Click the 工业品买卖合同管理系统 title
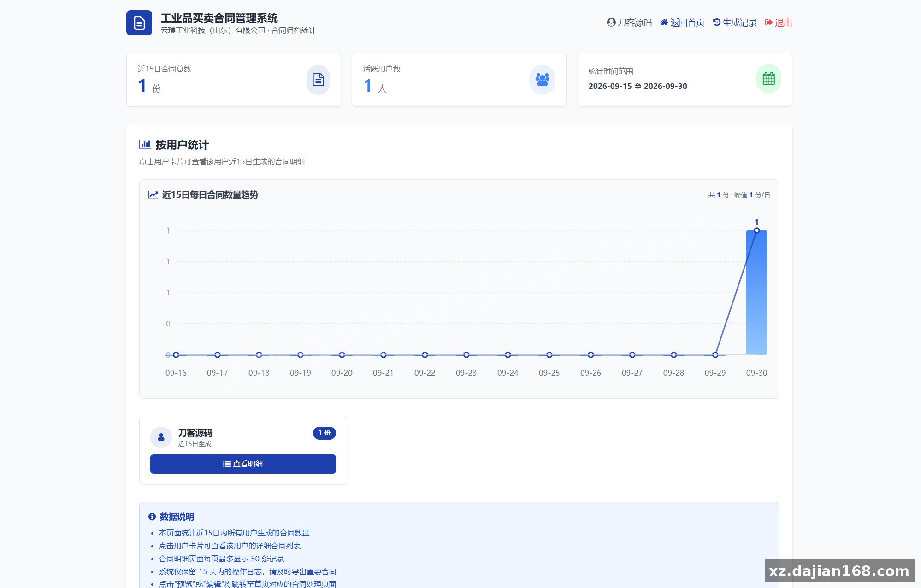This screenshot has height=588, width=921. pyautogui.click(x=219, y=18)
